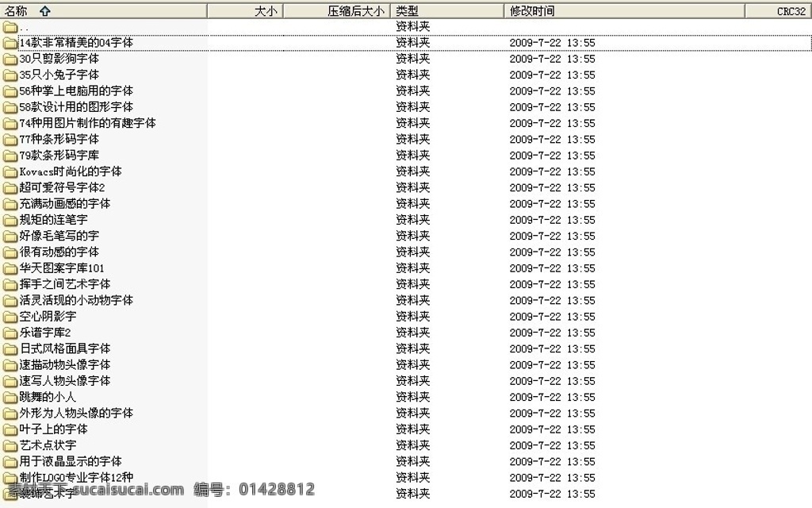The width and height of the screenshot is (812, 508).
Task: Click folder icon of 很有动感的字体
Action: [x=10, y=252]
